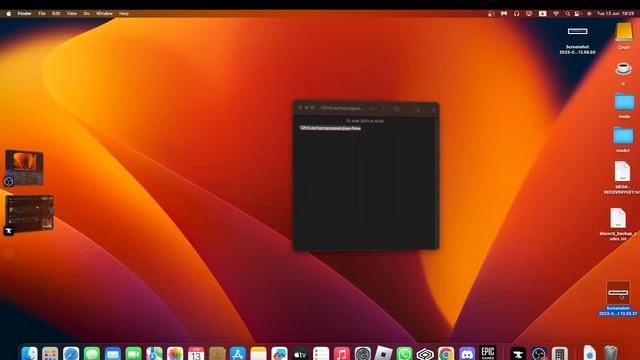Open the App Store in Dock
The image size is (640, 360).
click(x=238, y=353)
